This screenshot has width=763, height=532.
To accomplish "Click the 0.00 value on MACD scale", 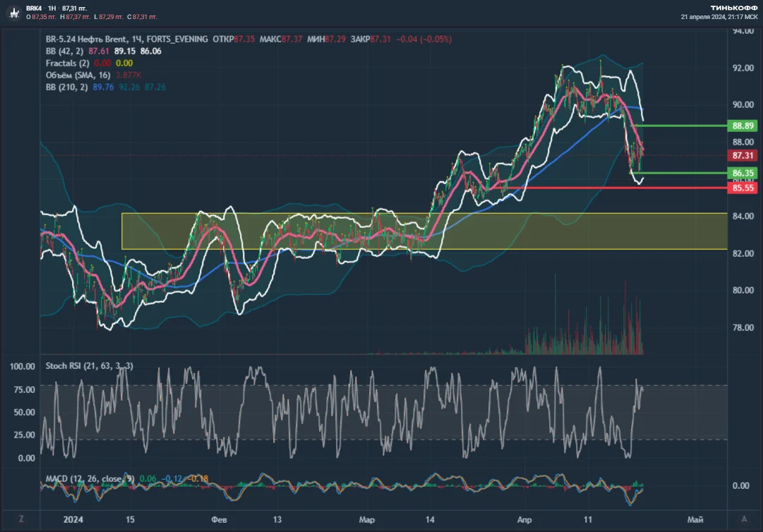I will tap(741, 485).
